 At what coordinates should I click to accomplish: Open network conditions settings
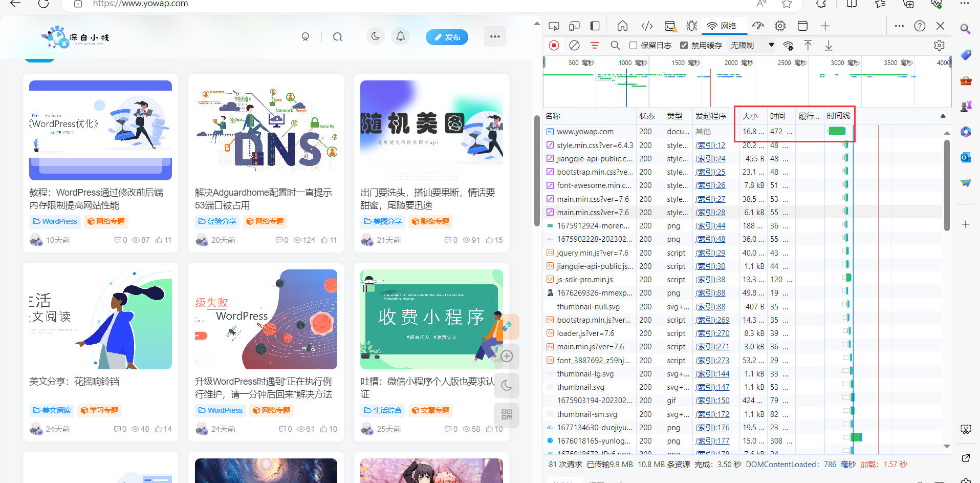point(788,45)
